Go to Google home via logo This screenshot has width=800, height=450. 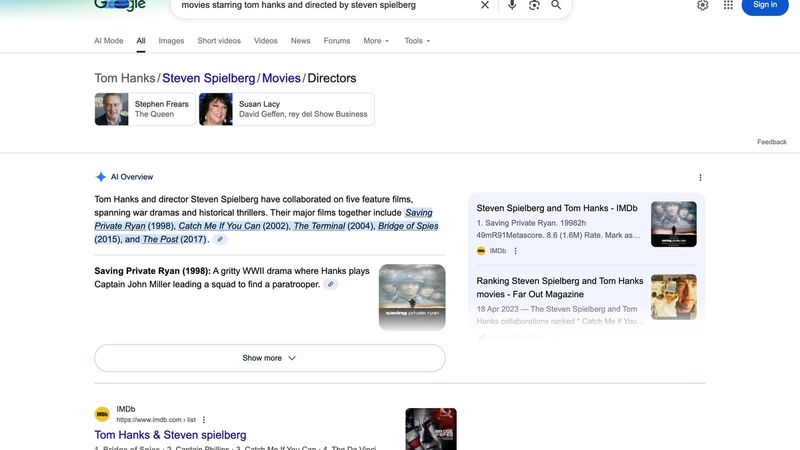click(x=120, y=5)
